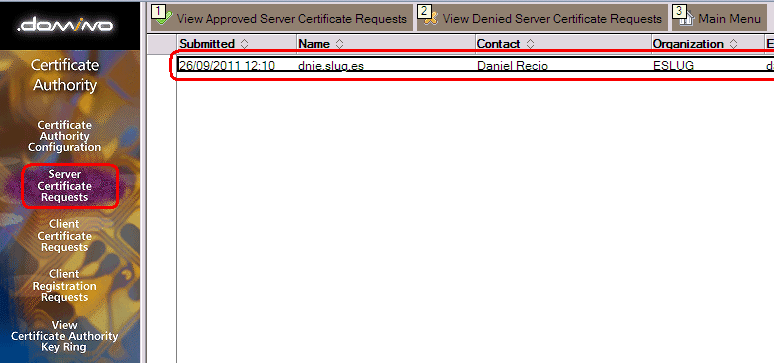Select the 26/09/2011 12:10 submitted date cell
This screenshot has height=363, width=774.
coord(227,65)
